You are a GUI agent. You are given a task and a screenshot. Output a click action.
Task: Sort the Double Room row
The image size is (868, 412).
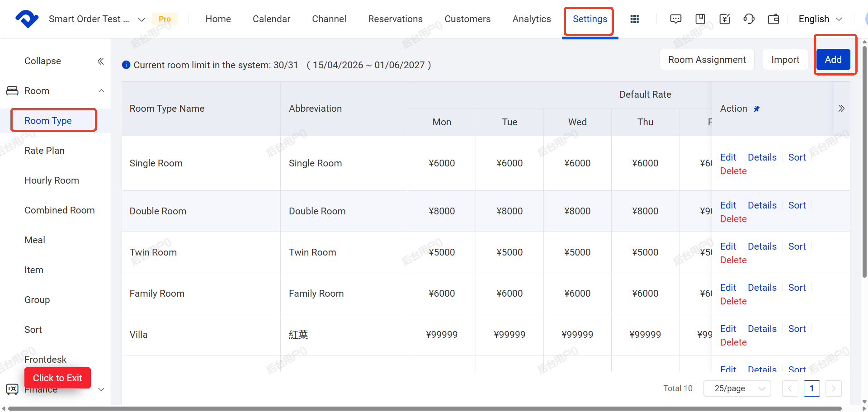[797, 205]
